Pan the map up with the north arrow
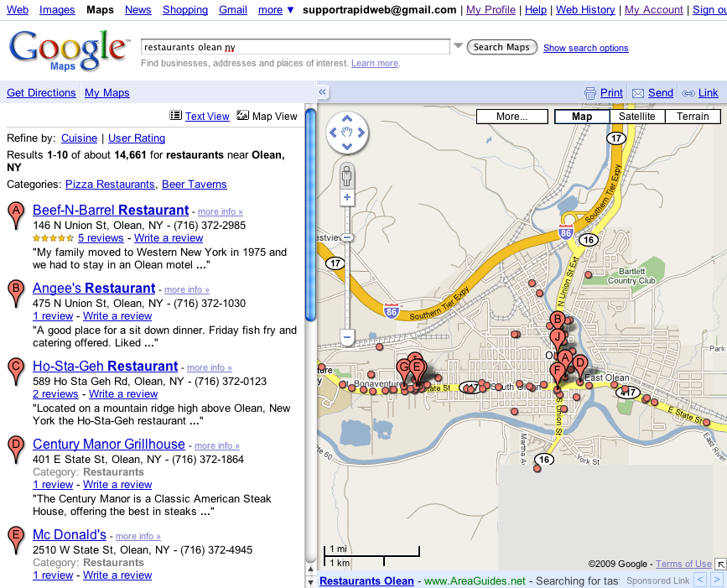The width and height of the screenshot is (727, 588). coord(347,119)
